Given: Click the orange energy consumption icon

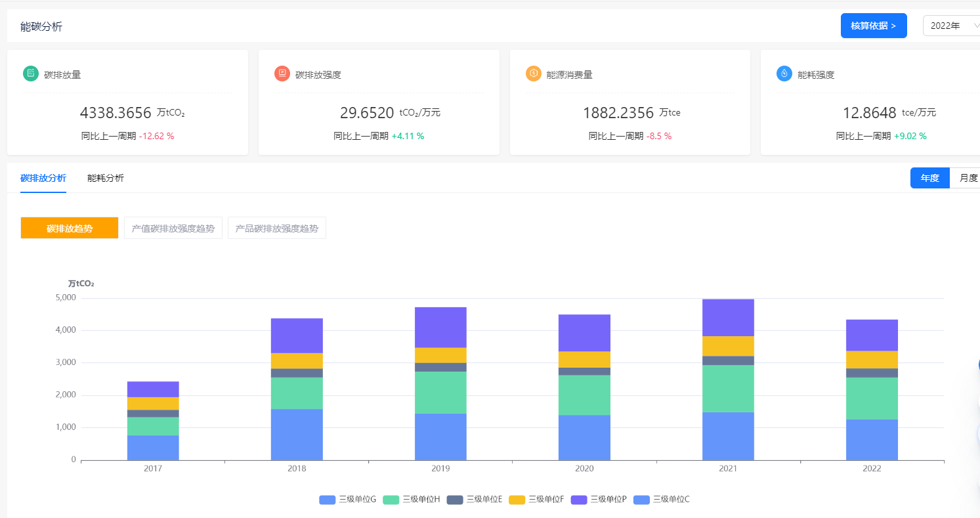Looking at the screenshot, I should coord(534,74).
